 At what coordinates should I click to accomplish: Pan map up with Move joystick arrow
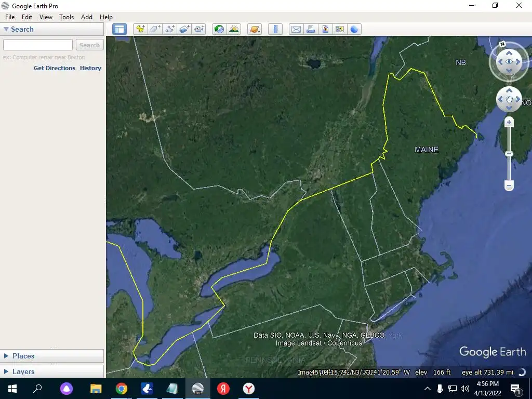(x=509, y=90)
